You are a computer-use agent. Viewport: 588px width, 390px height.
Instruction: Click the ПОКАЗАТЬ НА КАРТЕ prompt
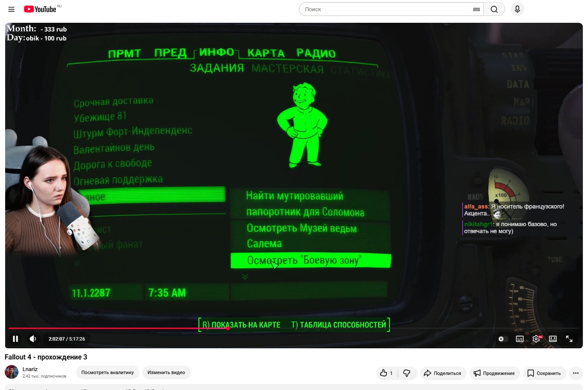(241, 325)
